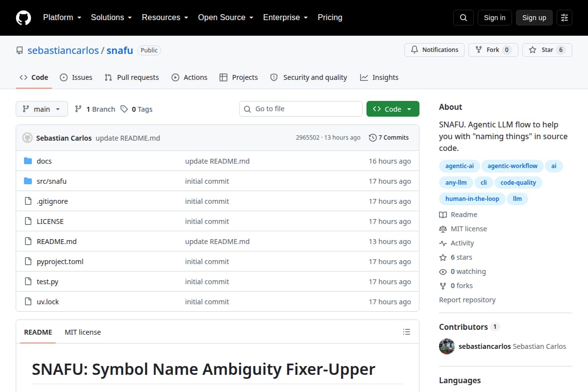Expand the Solutions menu
The height and width of the screenshot is (392, 588).
pyautogui.click(x=111, y=17)
